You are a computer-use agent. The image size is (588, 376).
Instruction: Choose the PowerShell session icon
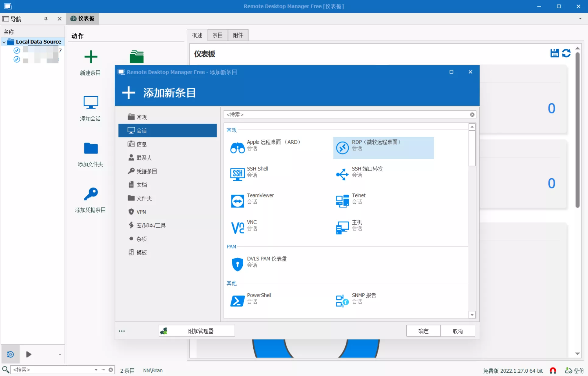237,301
